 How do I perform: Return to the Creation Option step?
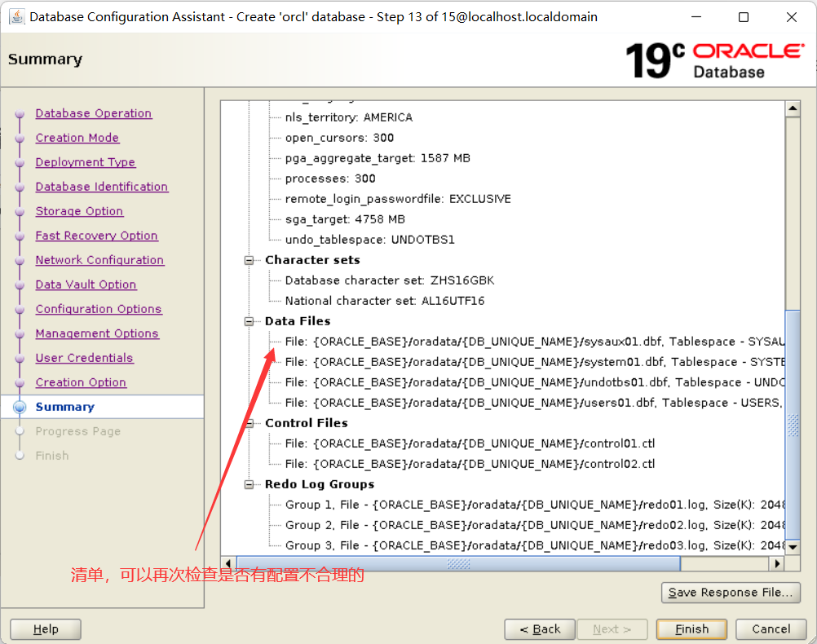(x=81, y=382)
